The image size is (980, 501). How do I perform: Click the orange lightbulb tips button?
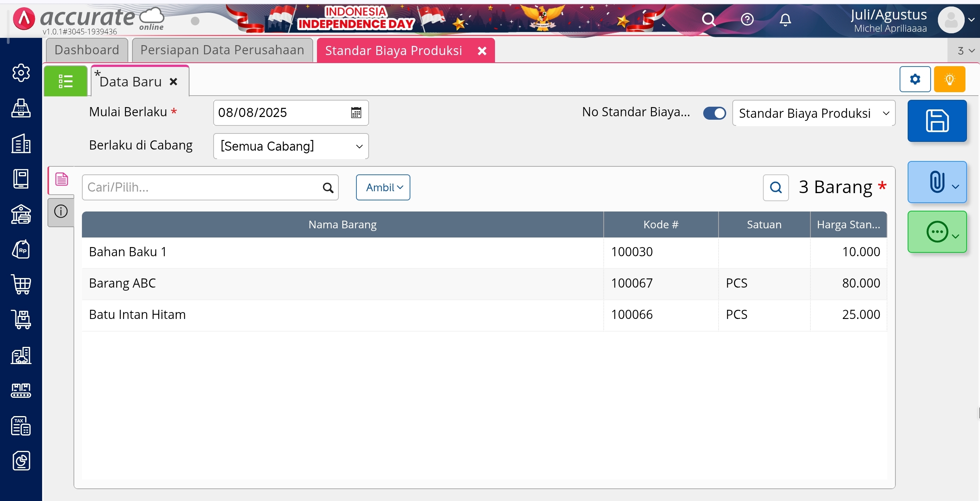pos(949,79)
